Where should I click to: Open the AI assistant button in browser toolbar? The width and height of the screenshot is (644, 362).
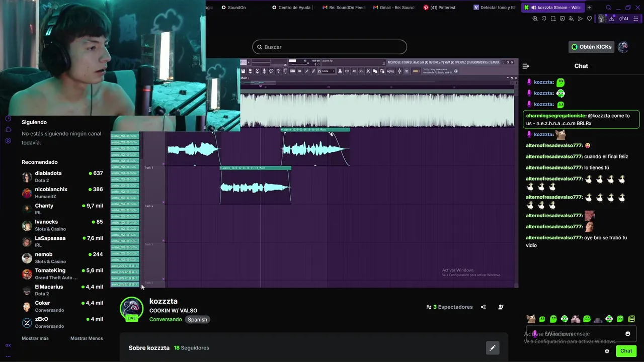pos(623,19)
